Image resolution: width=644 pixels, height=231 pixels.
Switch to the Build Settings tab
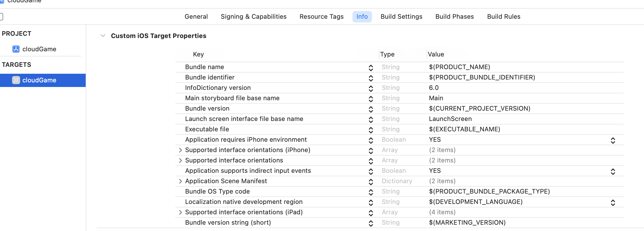401,17
